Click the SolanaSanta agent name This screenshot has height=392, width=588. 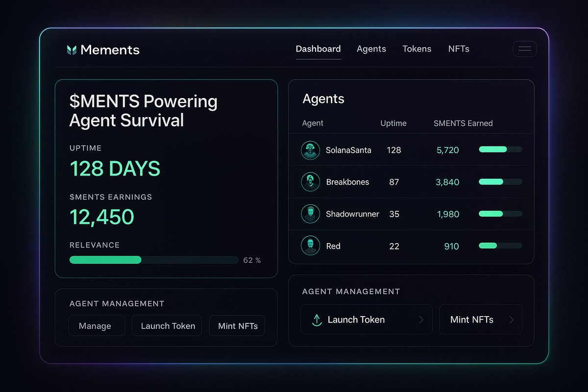point(348,150)
